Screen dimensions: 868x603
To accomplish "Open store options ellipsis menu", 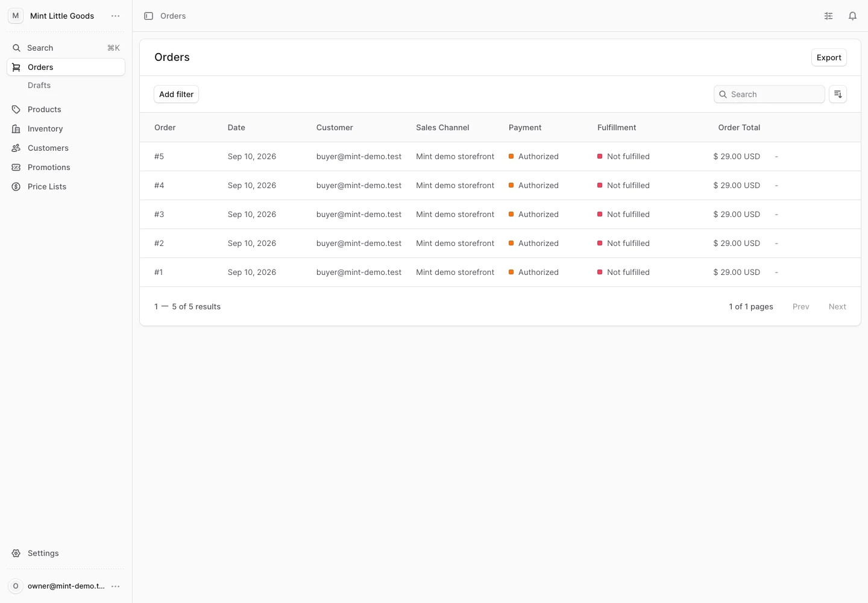I will pyautogui.click(x=116, y=16).
